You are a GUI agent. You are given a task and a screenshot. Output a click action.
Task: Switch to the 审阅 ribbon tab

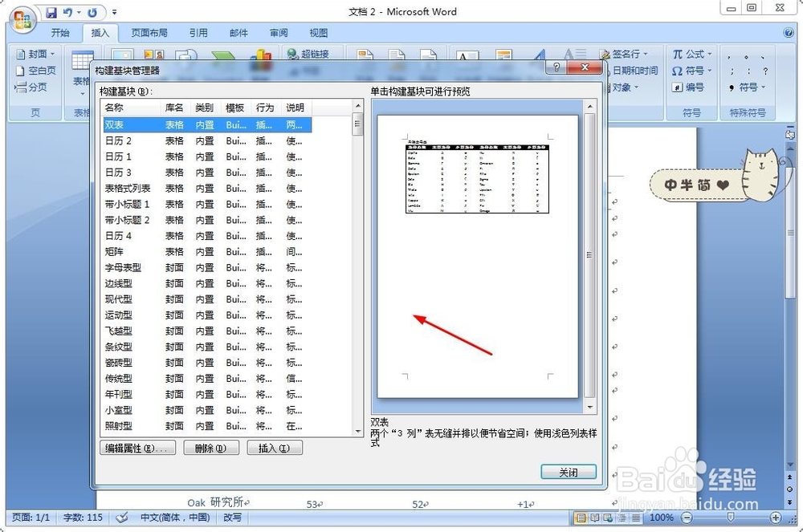click(x=278, y=32)
